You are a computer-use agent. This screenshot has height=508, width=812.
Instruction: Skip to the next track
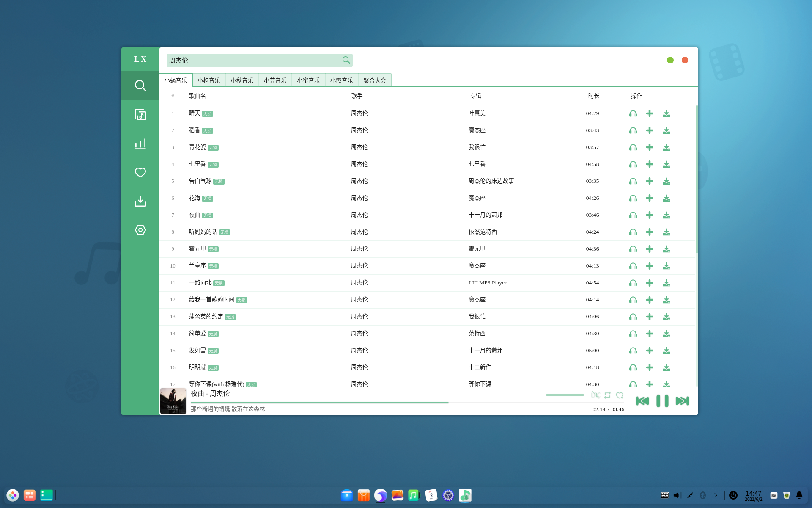(x=682, y=401)
